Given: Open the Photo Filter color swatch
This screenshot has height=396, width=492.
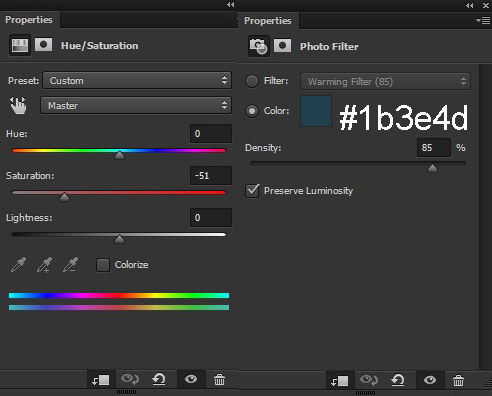Looking at the screenshot, I should point(316,111).
